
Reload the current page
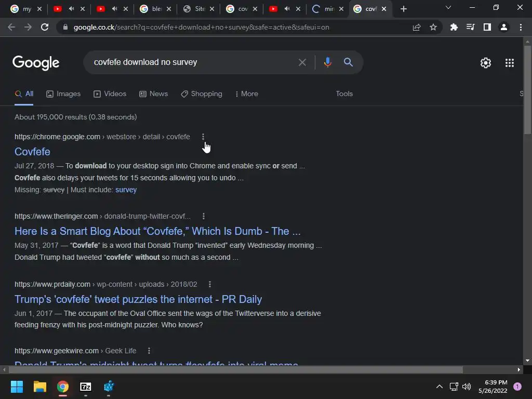coord(45,27)
